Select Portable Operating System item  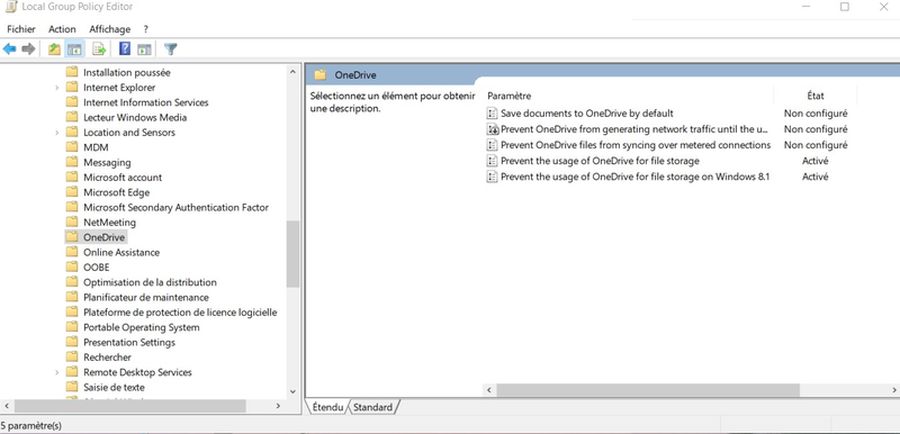click(x=141, y=327)
